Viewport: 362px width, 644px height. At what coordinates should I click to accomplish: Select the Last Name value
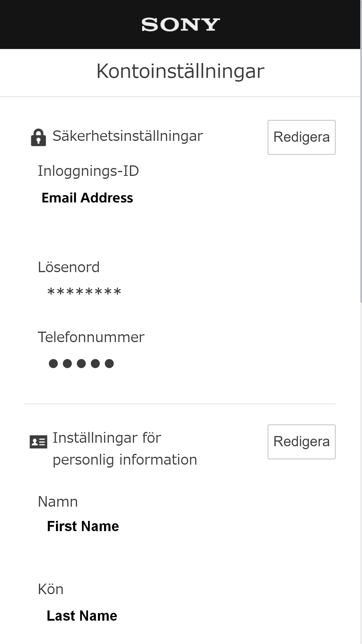82,616
